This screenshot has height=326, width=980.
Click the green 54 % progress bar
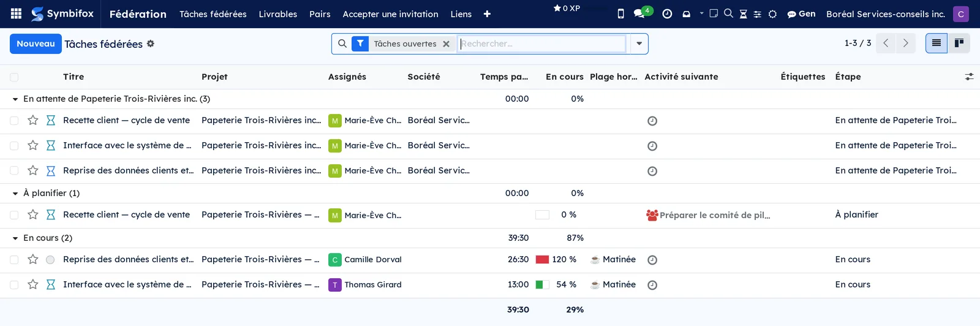[x=542, y=285]
